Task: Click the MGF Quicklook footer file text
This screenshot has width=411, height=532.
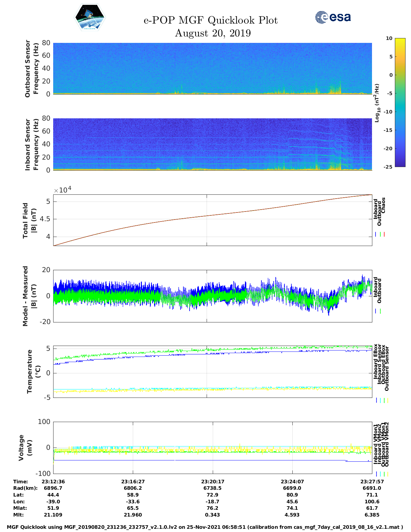Action: click(205, 527)
